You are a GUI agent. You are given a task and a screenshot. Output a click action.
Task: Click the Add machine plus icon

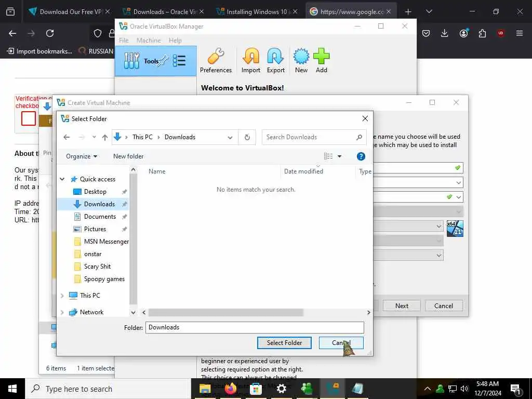pos(321,60)
